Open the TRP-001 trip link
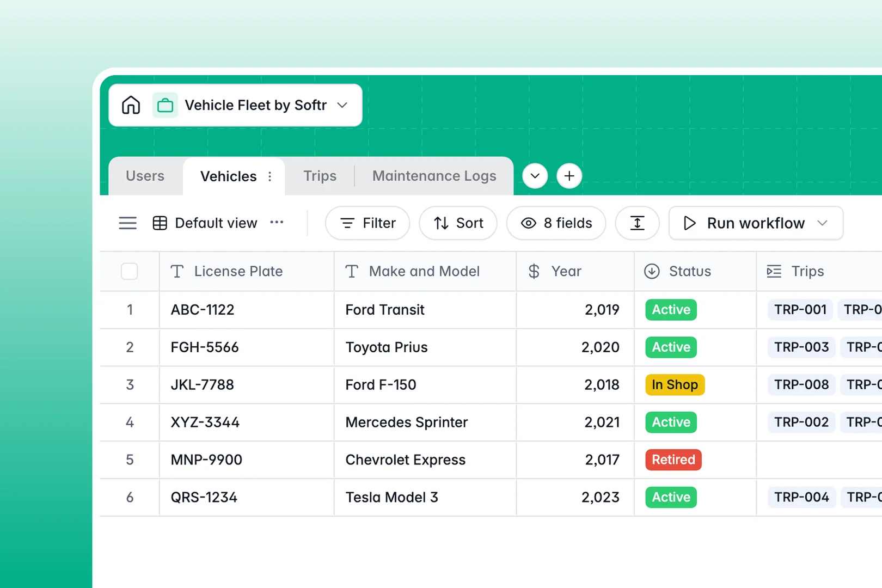The width and height of the screenshot is (882, 588). coord(800,310)
